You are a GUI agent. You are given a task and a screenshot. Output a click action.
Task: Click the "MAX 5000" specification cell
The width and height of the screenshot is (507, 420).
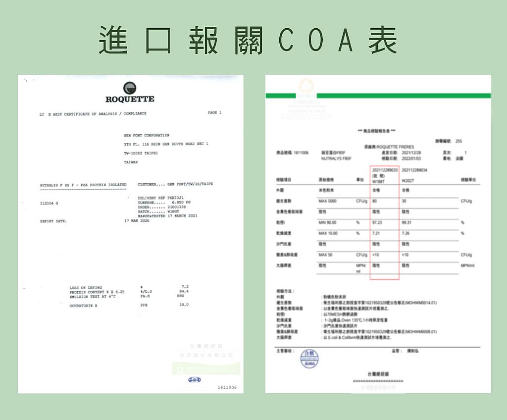328,201
